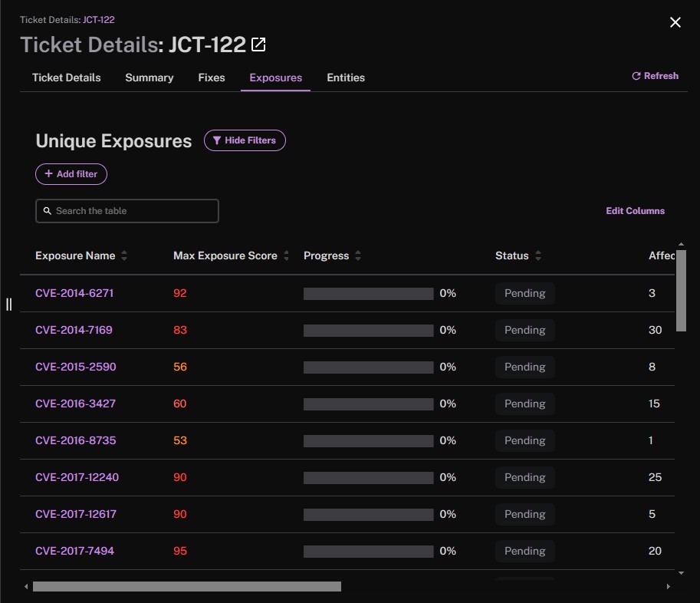Switch to the Ticket Details tab
The image size is (700, 603).
(67, 77)
